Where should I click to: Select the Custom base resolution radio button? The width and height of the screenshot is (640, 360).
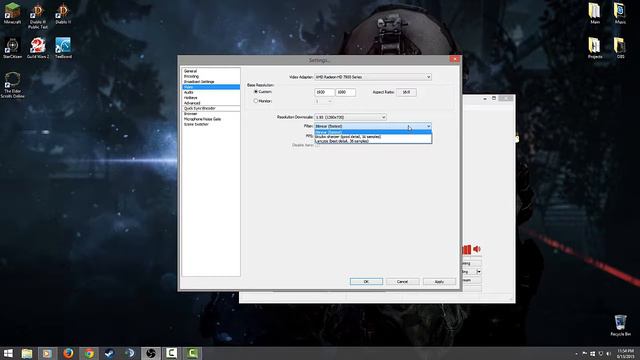coord(256,92)
